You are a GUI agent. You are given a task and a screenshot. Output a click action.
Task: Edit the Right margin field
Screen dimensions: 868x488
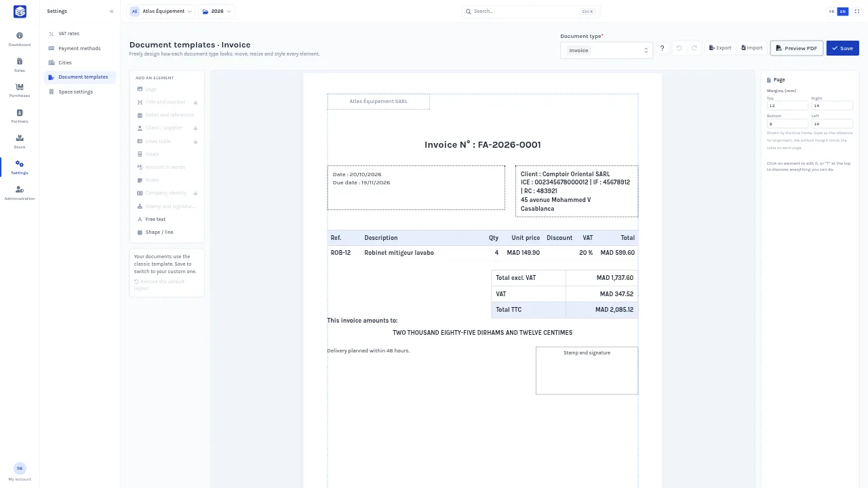point(832,106)
